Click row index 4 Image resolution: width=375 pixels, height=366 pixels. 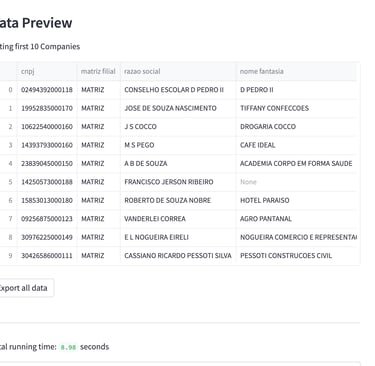pyautogui.click(x=8, y=164)
